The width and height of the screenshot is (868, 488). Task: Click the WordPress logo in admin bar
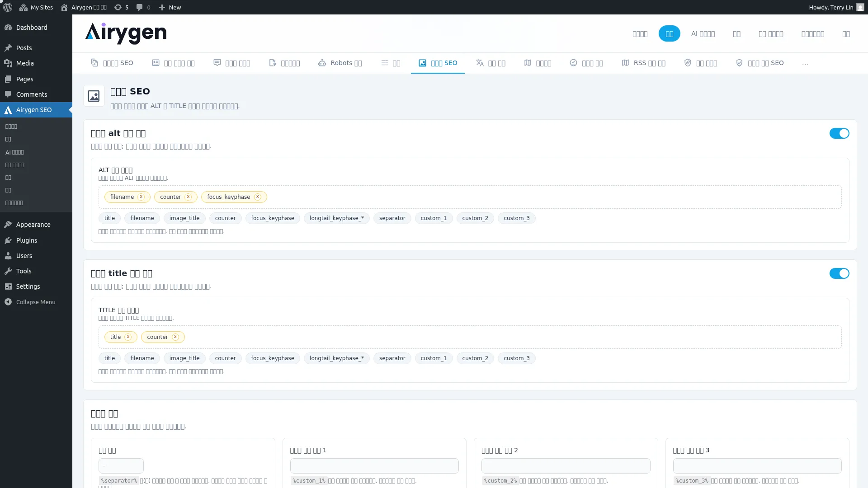[8, 7]
